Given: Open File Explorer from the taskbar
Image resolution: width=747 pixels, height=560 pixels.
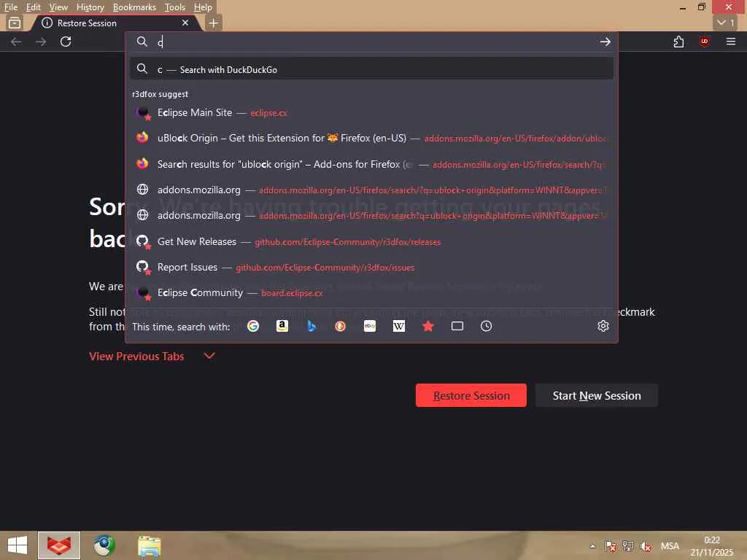Looking at the screenshot, I should coord(149,545).
